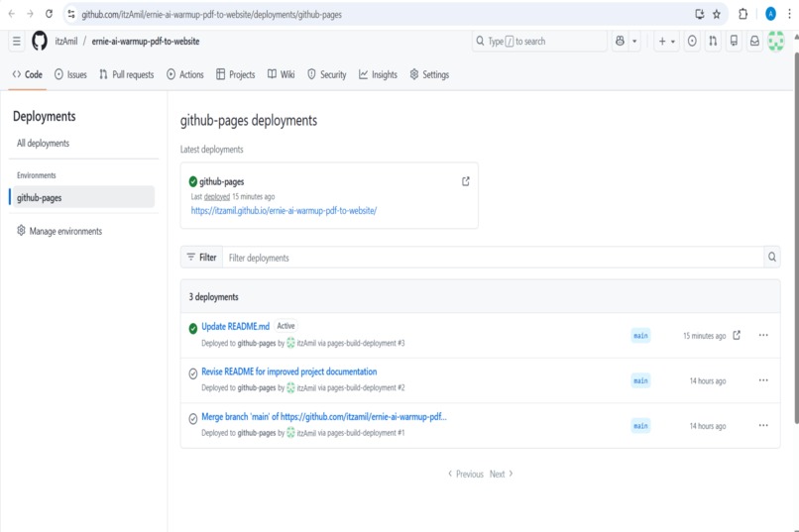The height and width of the screenshot is (532, 799).
Task: Click the Filter deployments input
Action: click(494, 258)
